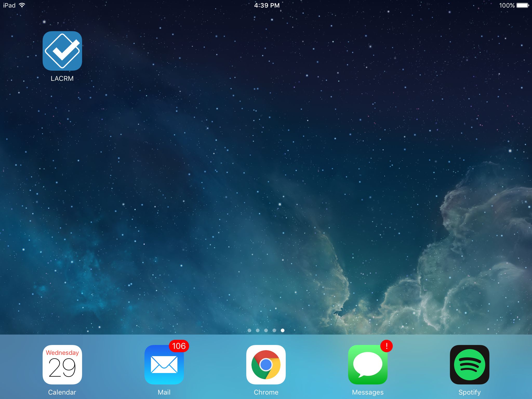Tap the 4:39 PM clock
The height and width of the screenshot is (399, 532).
click(x=267, y=5)
